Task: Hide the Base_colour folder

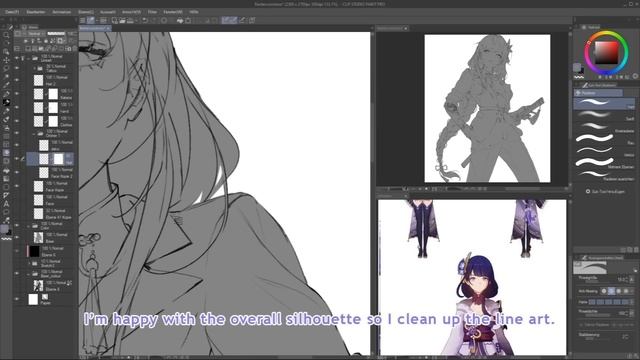Action: [x=17, y=273]
